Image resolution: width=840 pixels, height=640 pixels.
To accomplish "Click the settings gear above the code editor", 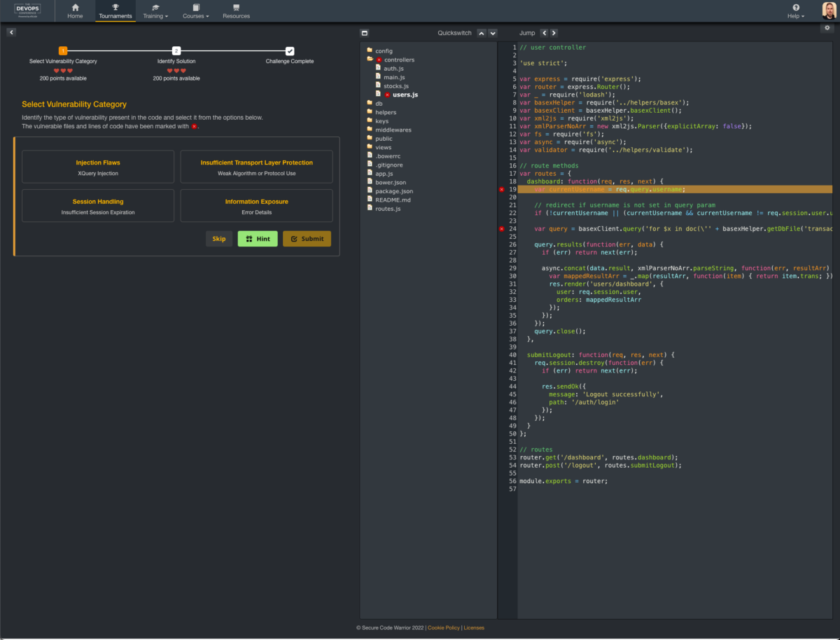I will point(827,28).
